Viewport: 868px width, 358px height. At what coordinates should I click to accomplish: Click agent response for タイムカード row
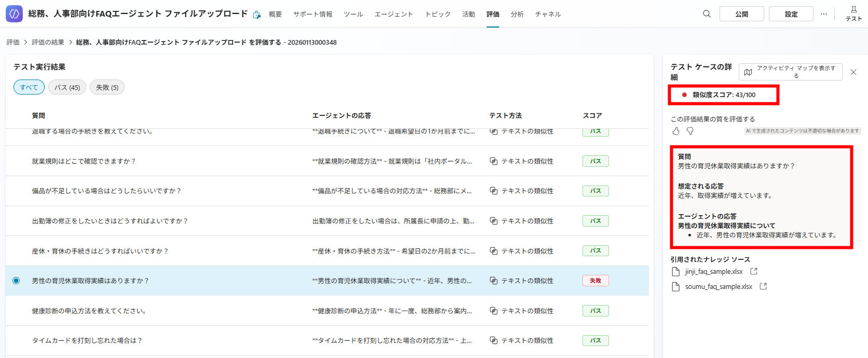(392, 340)
